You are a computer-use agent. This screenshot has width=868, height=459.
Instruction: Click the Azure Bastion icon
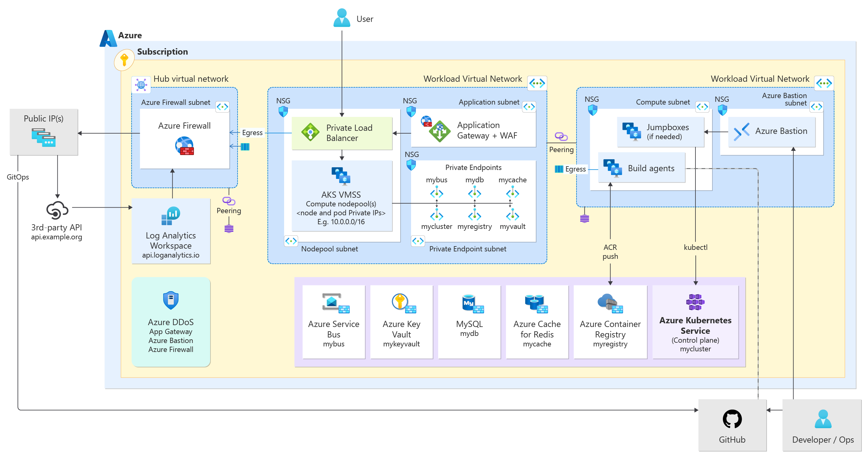741,131
